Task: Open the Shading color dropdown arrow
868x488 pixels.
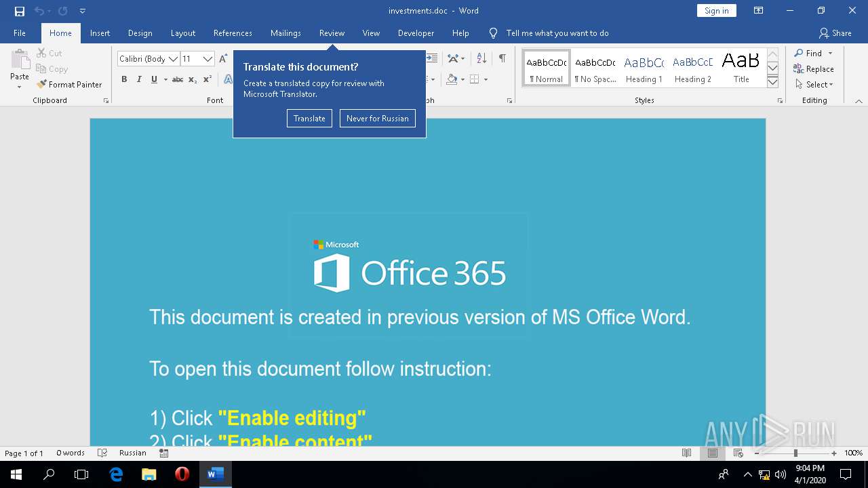Action: point(462,79)
